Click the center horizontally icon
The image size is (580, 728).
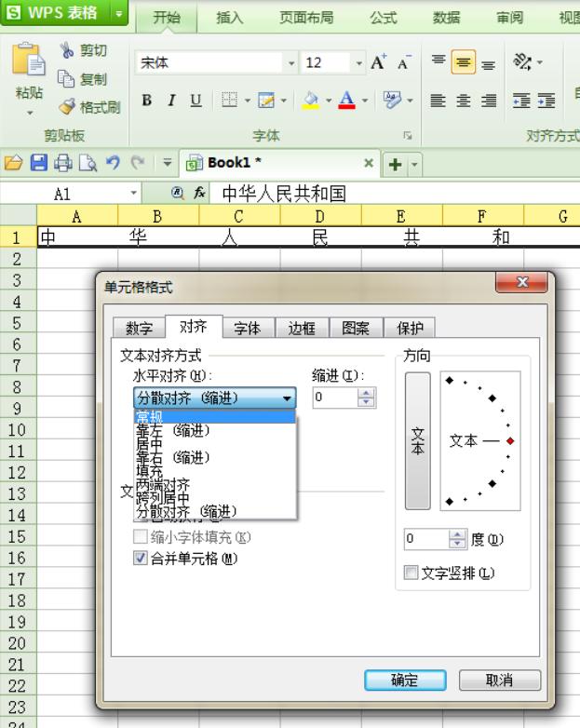(x=463, y=101)
